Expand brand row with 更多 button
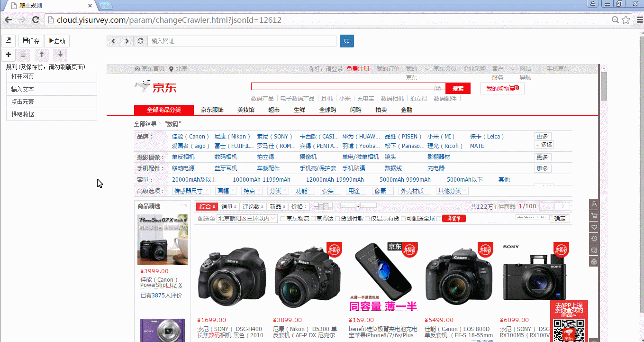The height and width of the screenshot is (342, 644). (543, 136)
